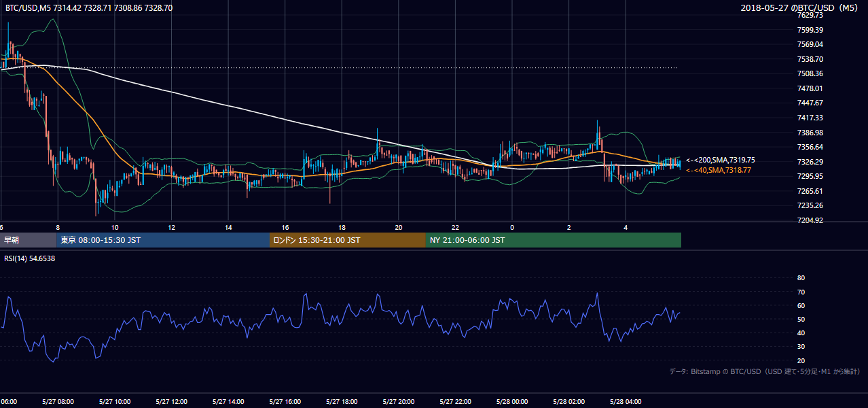The width and height of the screenshot is (868, 408).
Task: Click the RSI 80 level label
Action: [801, 278]
